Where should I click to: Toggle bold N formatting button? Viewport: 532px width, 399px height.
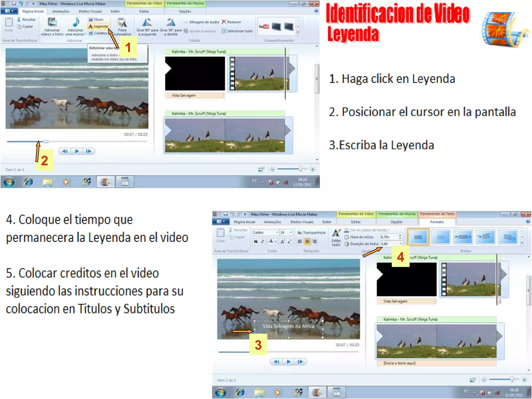pos(256,242)
